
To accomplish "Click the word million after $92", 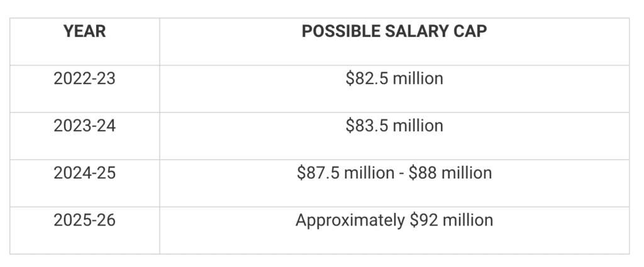I will point(468,221).
